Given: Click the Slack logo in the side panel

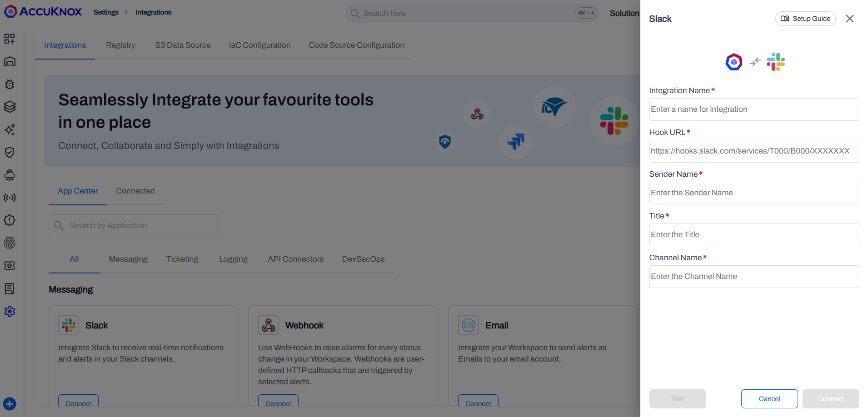Looking at the screenshot, I should click(775, 61).
